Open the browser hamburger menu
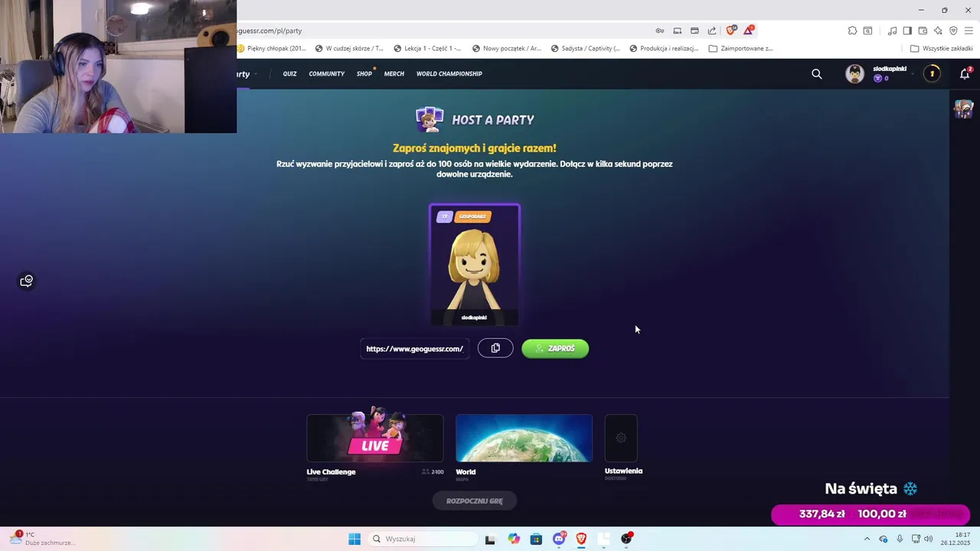 (969, 31)
